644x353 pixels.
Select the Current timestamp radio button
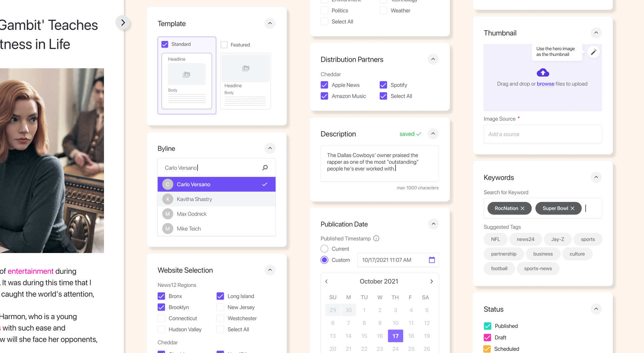(324, 249)
